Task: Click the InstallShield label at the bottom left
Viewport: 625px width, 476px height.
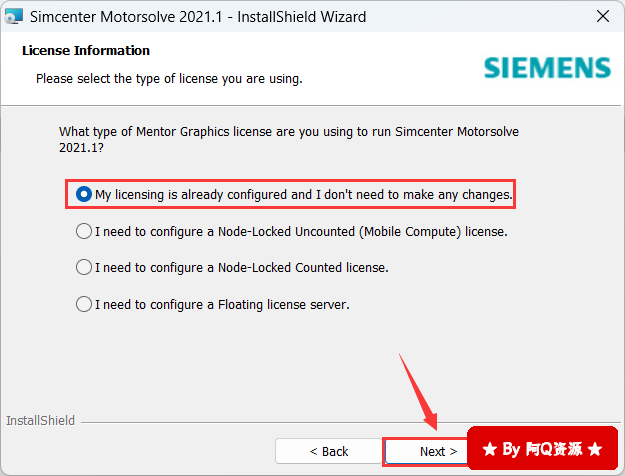Action: point(40,421)
